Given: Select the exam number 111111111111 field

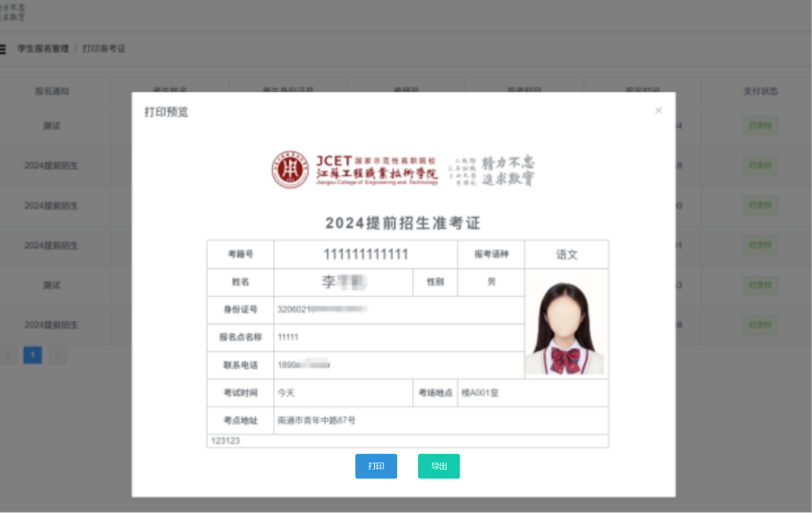Looking at the screenshot, I should click(x=365, y=254).
